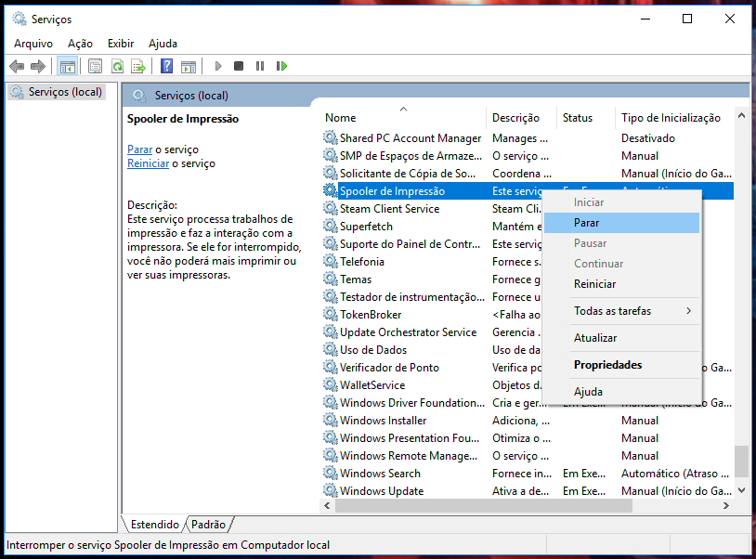Click the scroll down arrow of services list
756x559 pixels.
click(x=742, y=490)
